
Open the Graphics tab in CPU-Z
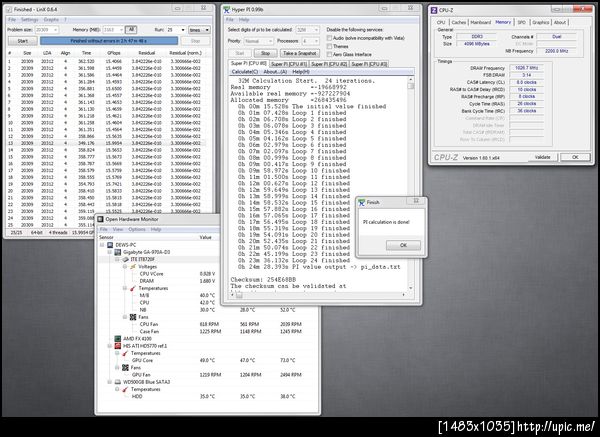(x=541, y=23)
